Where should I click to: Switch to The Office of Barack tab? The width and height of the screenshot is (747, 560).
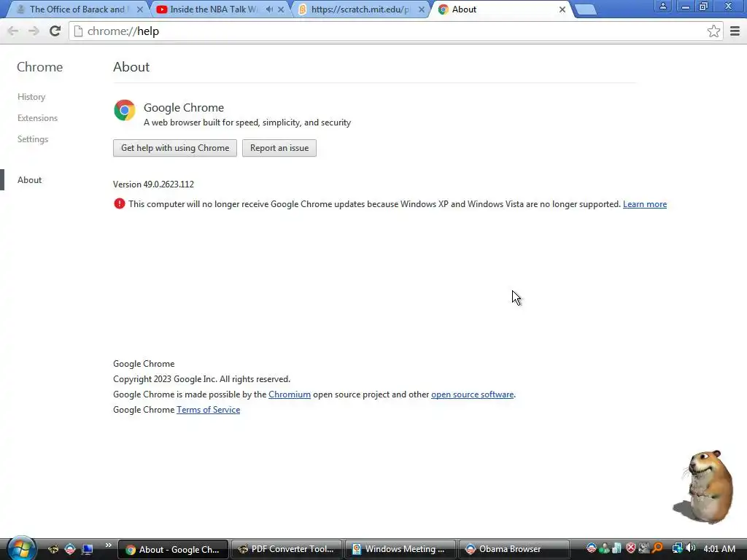(79, 9)
